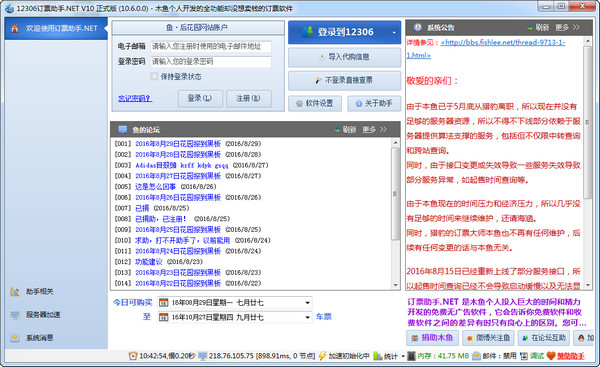Screen dimensions: 600x367
Task: Click the 系统公告 scrollbar thumb
Action: tap(587, 122)
